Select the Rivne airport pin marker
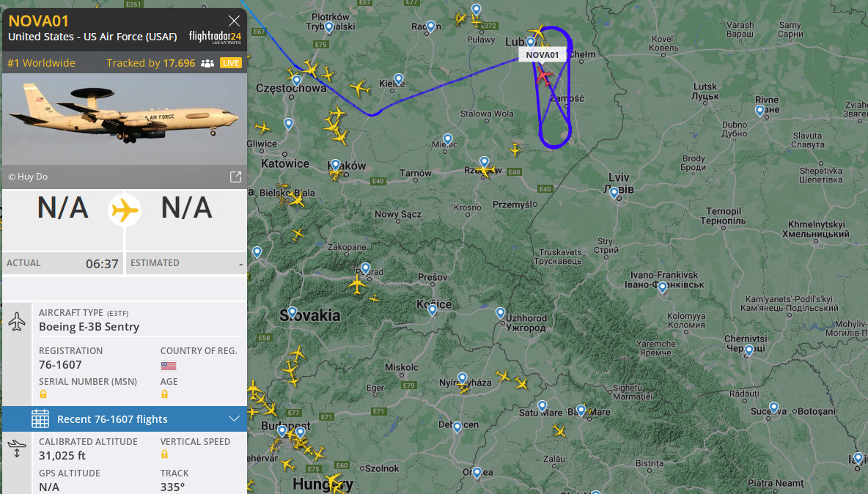 click(x=760, y=111)
